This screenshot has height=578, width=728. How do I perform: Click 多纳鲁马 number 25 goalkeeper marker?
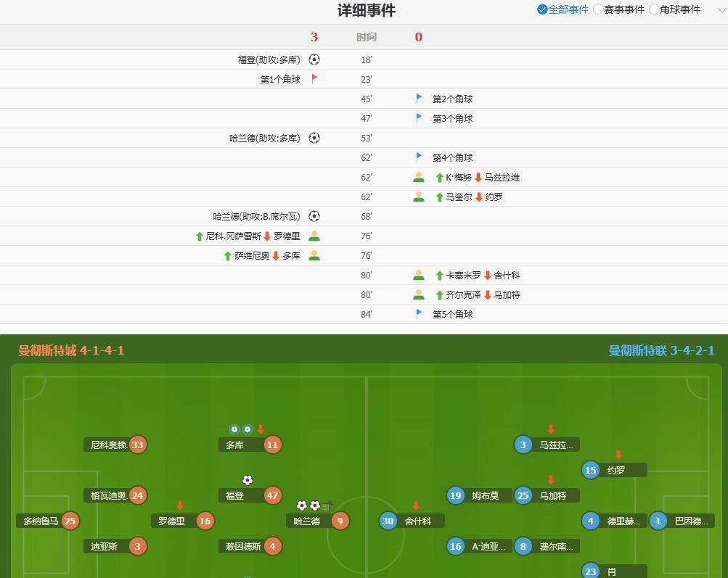[70, 521]
